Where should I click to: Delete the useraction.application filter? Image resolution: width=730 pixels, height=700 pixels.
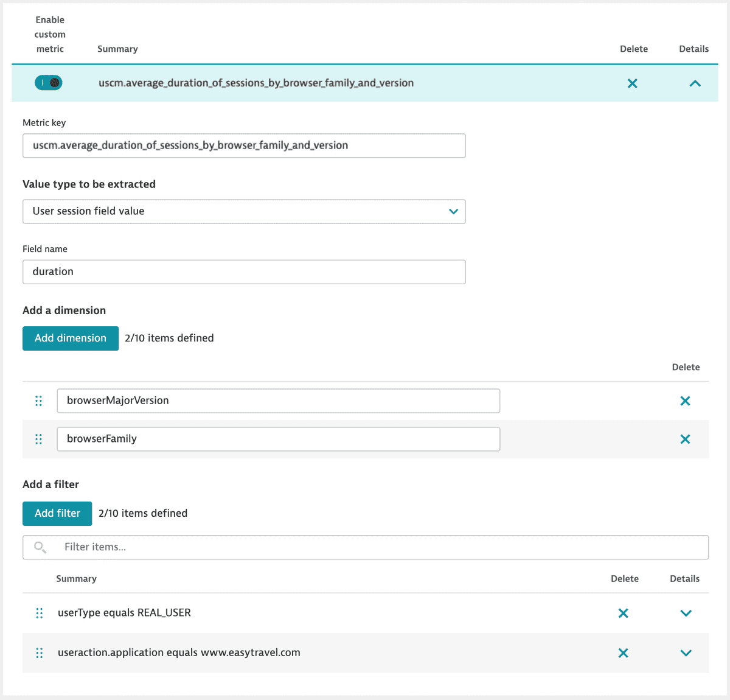(623, 653)
